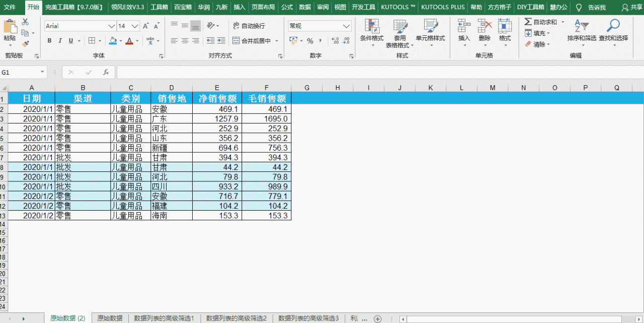Image resolution: width=644 pixels, height=323 pixels.
Task: Open the 数据 ribbon tab
Action: (305, 7)
